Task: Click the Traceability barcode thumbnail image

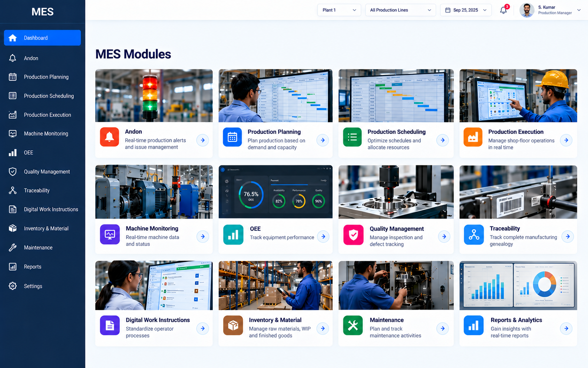Action: coord(518,192)
